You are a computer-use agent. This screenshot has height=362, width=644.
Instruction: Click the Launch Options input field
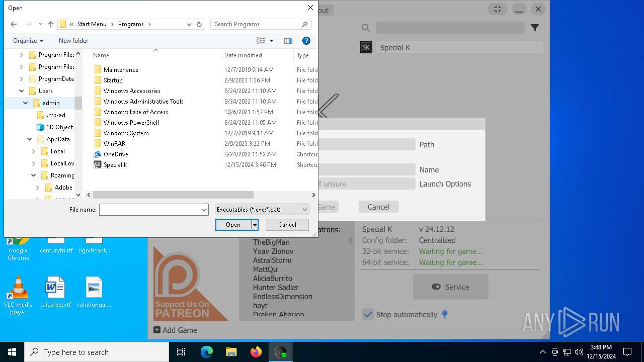coord(367,184)
